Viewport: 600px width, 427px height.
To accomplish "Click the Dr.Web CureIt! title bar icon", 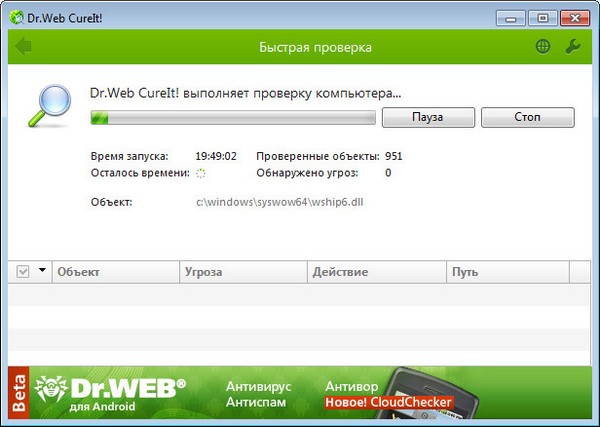I will 16,18.
